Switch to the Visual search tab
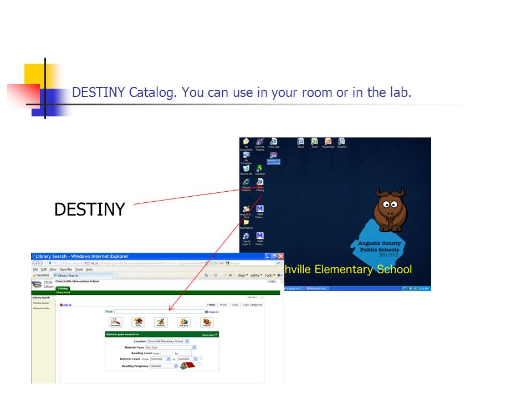Viewport: 532px width, 399px height. coord(235,305)
